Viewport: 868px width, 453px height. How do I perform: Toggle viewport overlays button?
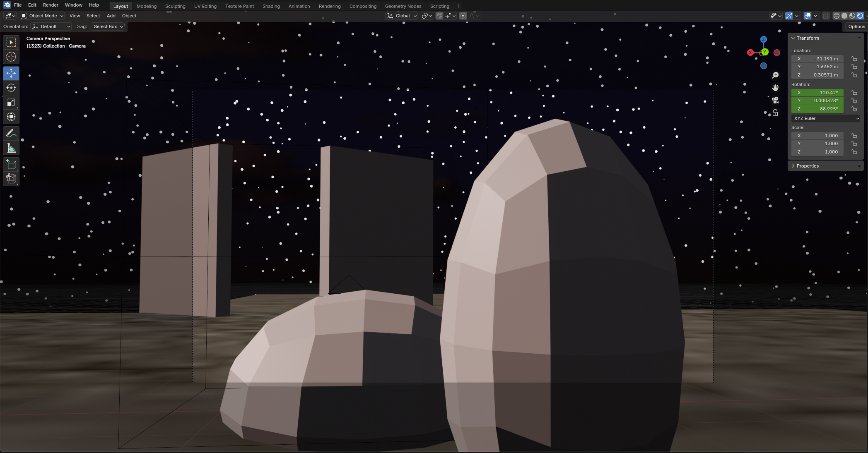pyautogui.click(x=808, y=16)
